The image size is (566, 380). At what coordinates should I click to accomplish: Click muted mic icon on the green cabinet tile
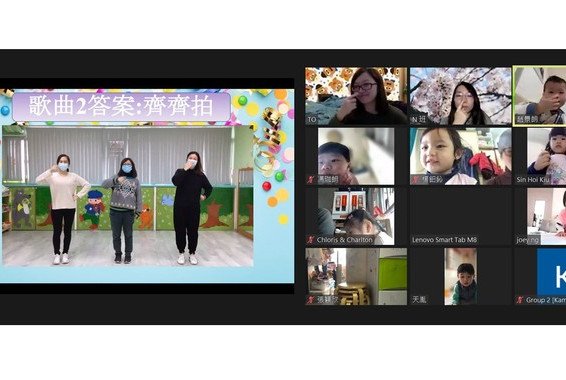311,300
